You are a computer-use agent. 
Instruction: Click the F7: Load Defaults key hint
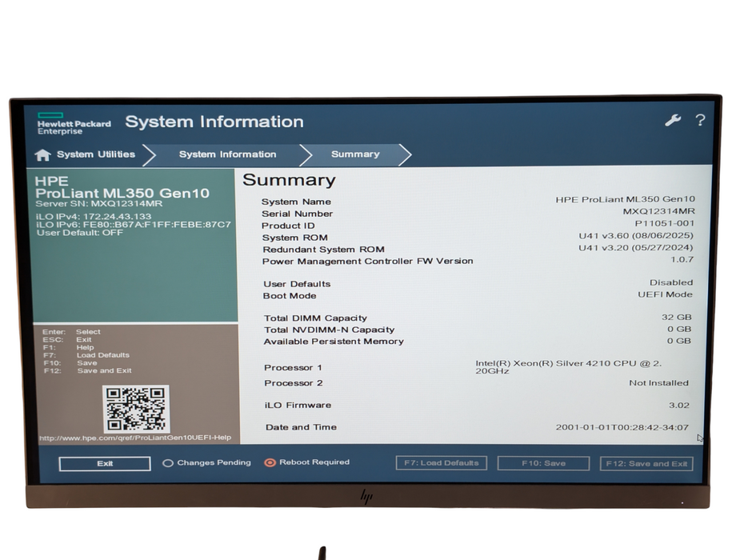point(86,355)
